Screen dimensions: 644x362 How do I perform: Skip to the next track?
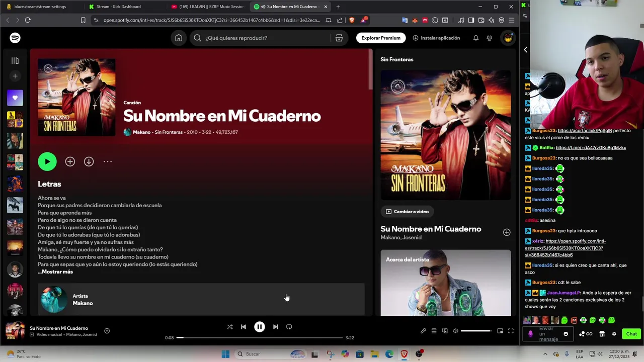[275, 327]
